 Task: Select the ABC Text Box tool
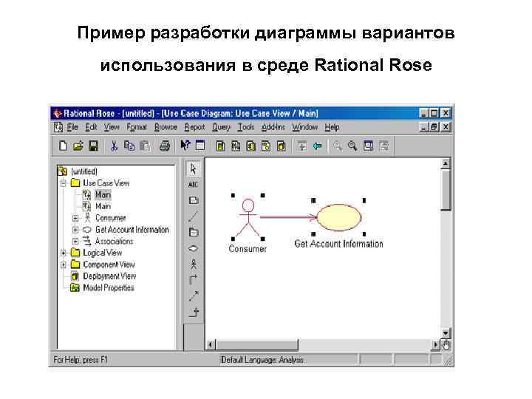(193, 185)
